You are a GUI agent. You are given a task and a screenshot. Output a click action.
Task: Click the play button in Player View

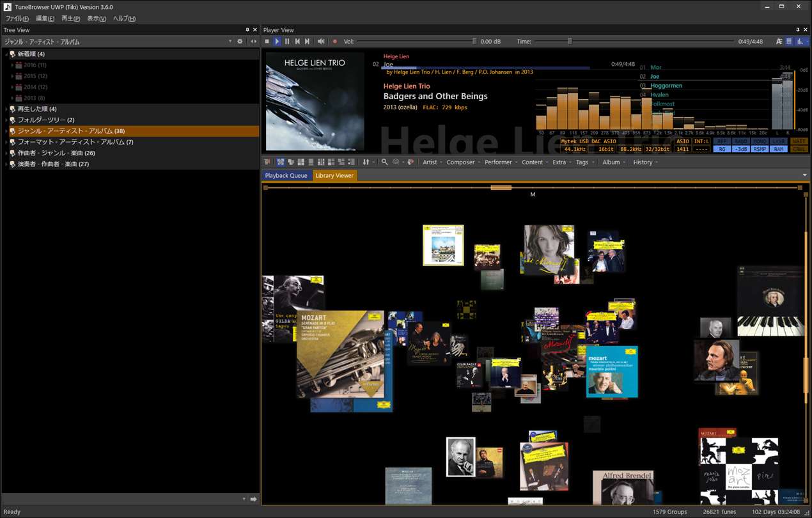click(277, 42)
